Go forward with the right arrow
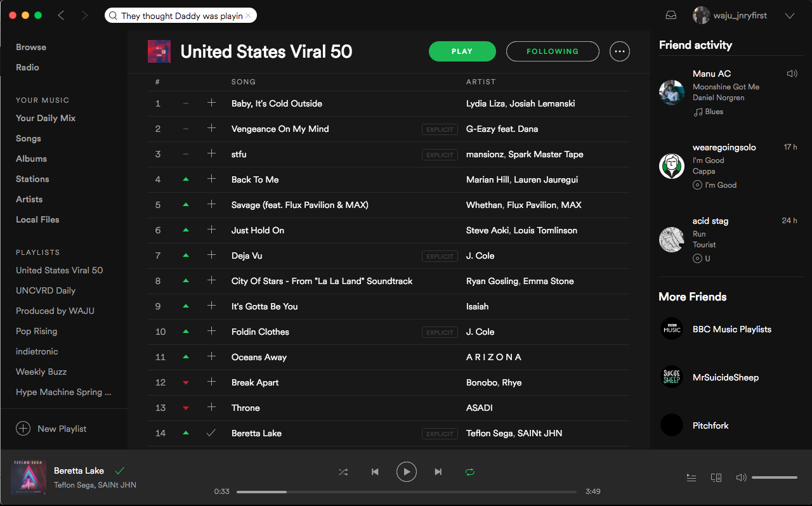 pos(84,16)
